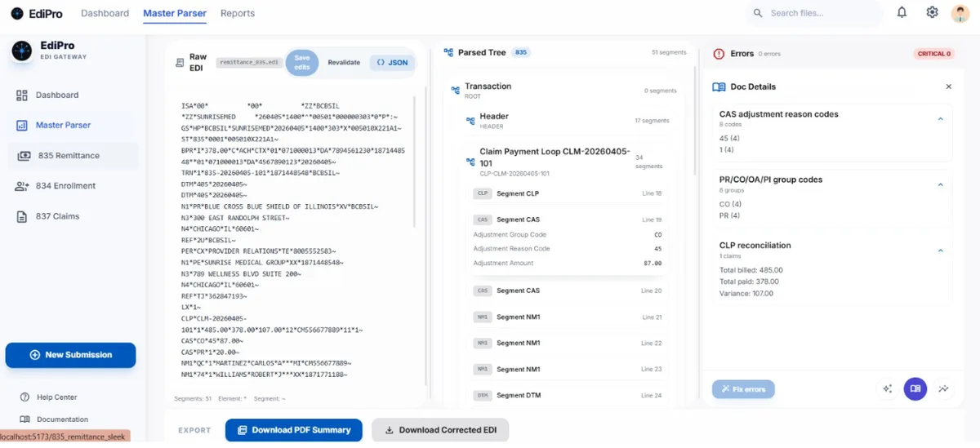This screenshot has height=448, width=980.
Task: Click the Adjustment Group Code value CO
Action: tap(657, 235)
